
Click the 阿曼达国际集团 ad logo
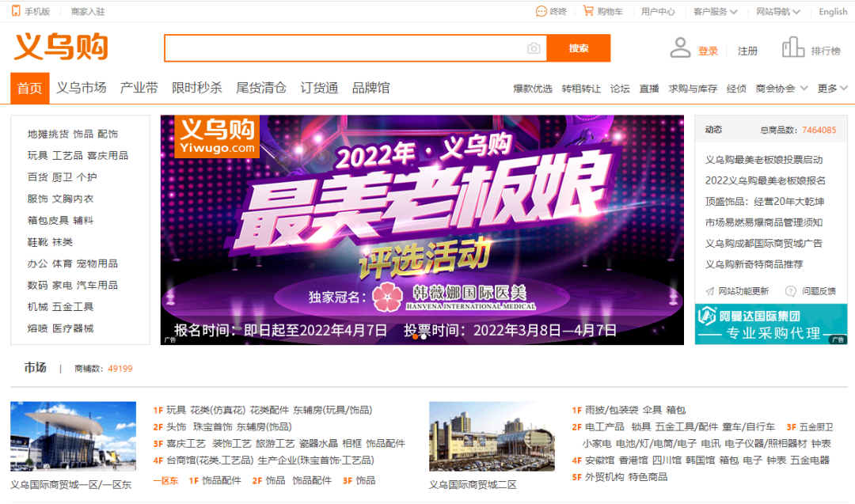pyautogui.click(x=707, y=316)
